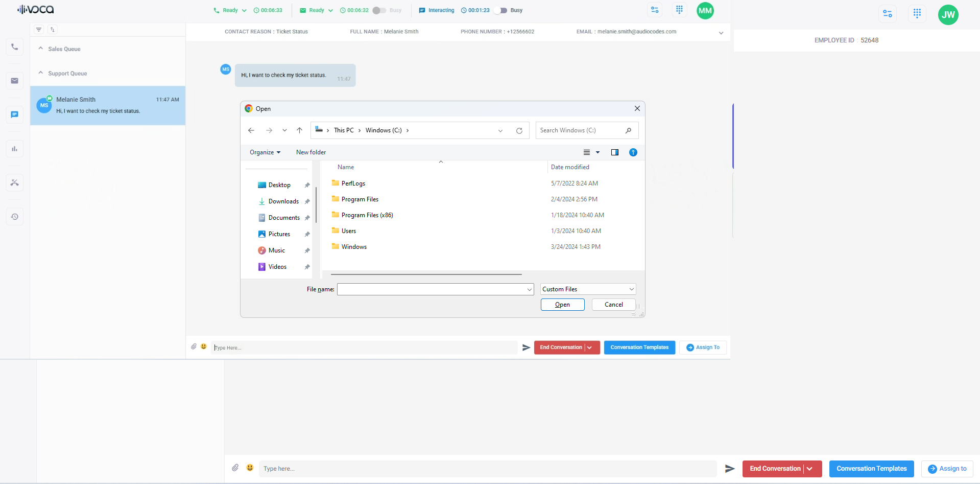Open emoji picker in upper chat
Screen dimensions: 980x484
204,347
